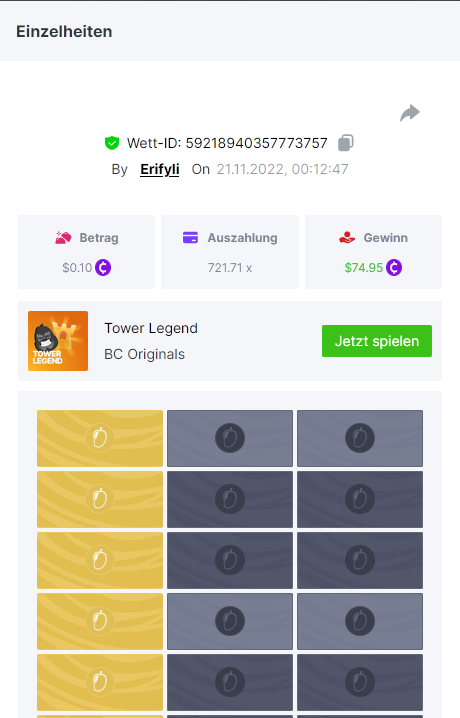Click the Gewinn red hand icon
This screenshot has height=718, width=460.
click(347, 238)
